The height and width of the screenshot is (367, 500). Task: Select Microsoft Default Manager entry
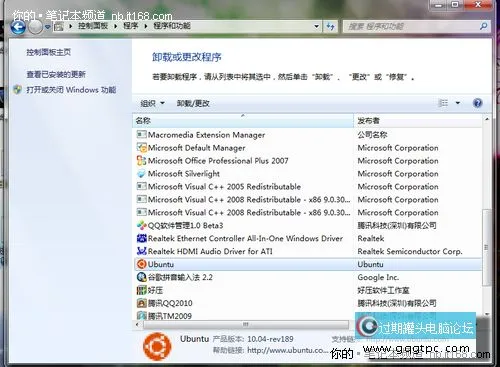[196, 148]
